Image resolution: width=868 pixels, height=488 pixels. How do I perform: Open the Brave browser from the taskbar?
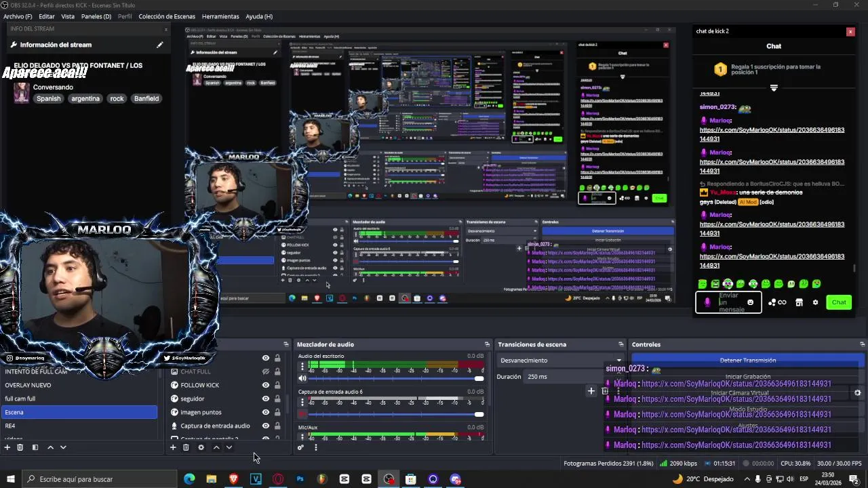pyautogui.click(x=233, y=479)
